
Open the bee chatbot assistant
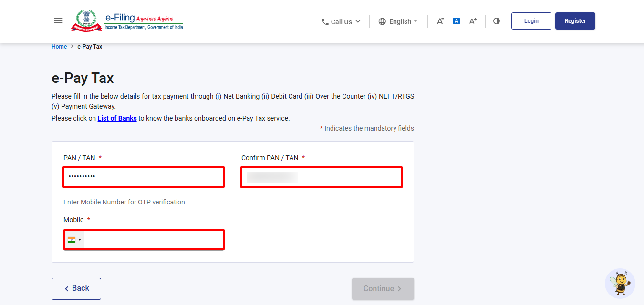[x=620, y=284]
